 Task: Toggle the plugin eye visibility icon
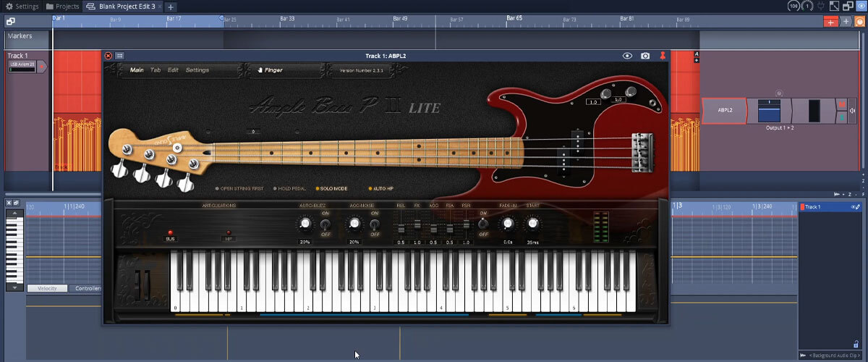click(627, 56)
